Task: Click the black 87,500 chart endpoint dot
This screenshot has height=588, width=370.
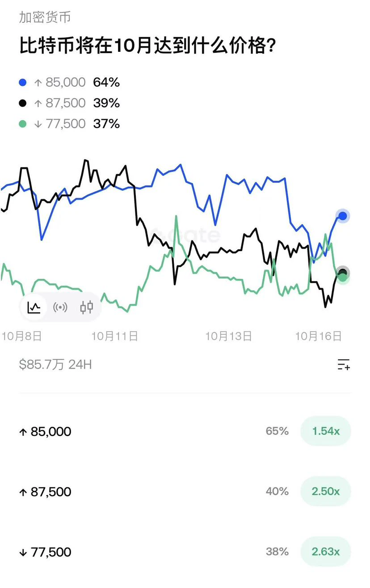Action: 343,273
